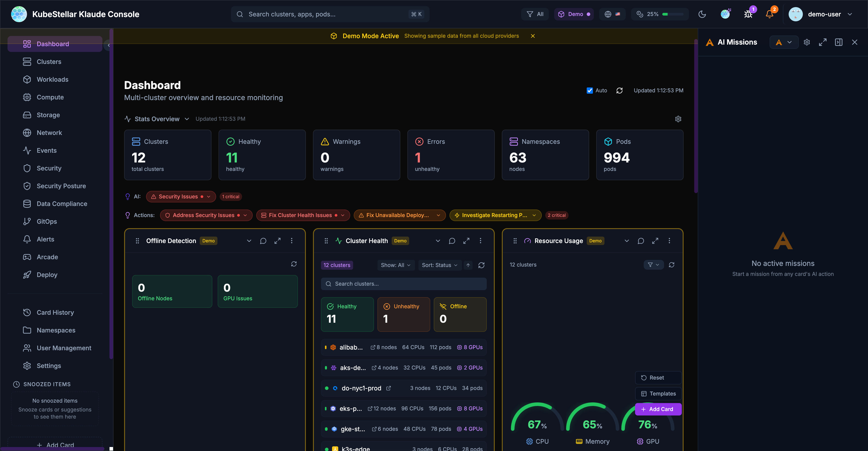Screen dimensions: 868x451
Task: Open Stats Overview settings gear
Action: (678, 119)
